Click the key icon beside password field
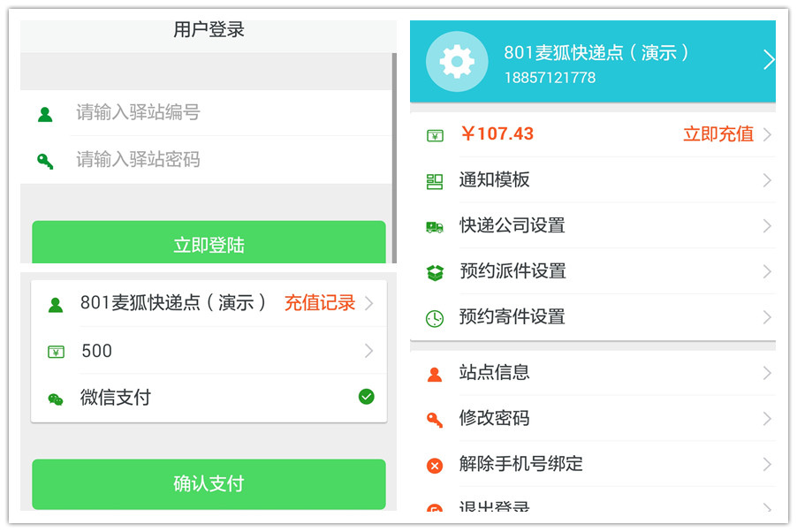The height and width of the screenshot is (532, 797). (45, 161)
